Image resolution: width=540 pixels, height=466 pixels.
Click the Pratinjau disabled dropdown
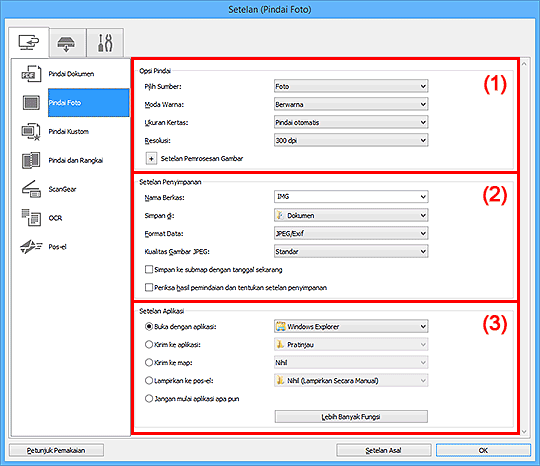coord(351,344)
